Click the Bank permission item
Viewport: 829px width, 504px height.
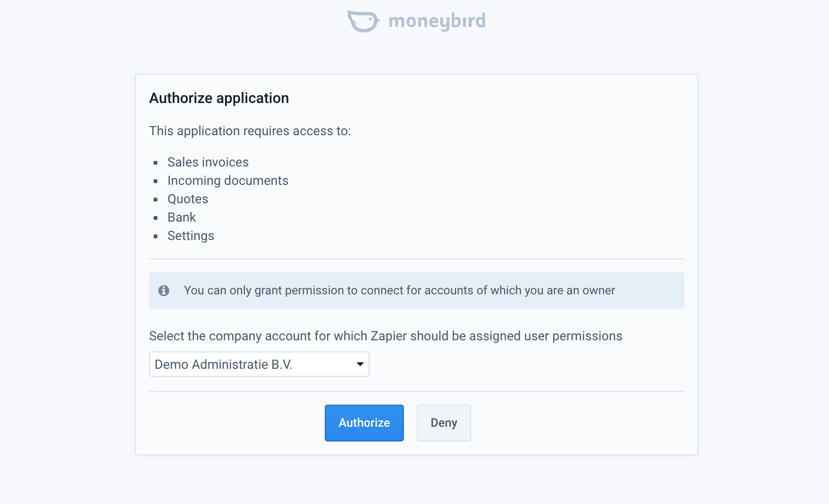[x=182, y=218]
